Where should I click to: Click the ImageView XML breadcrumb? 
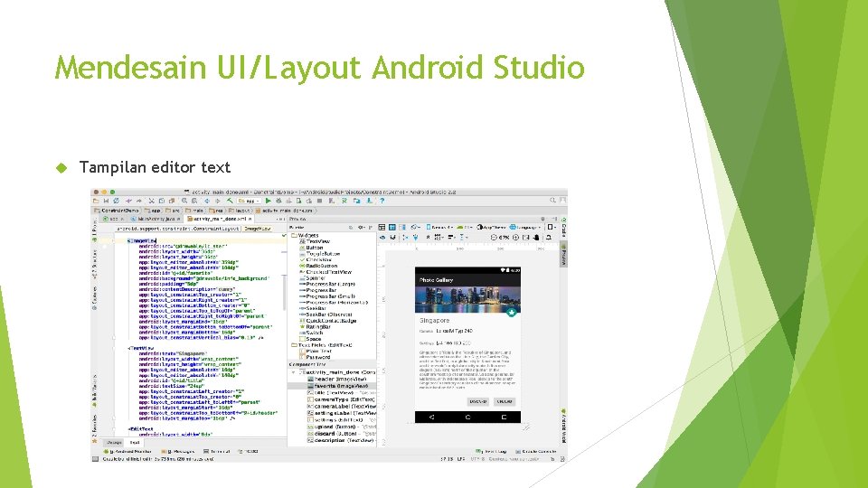click(x=257, y=229)
